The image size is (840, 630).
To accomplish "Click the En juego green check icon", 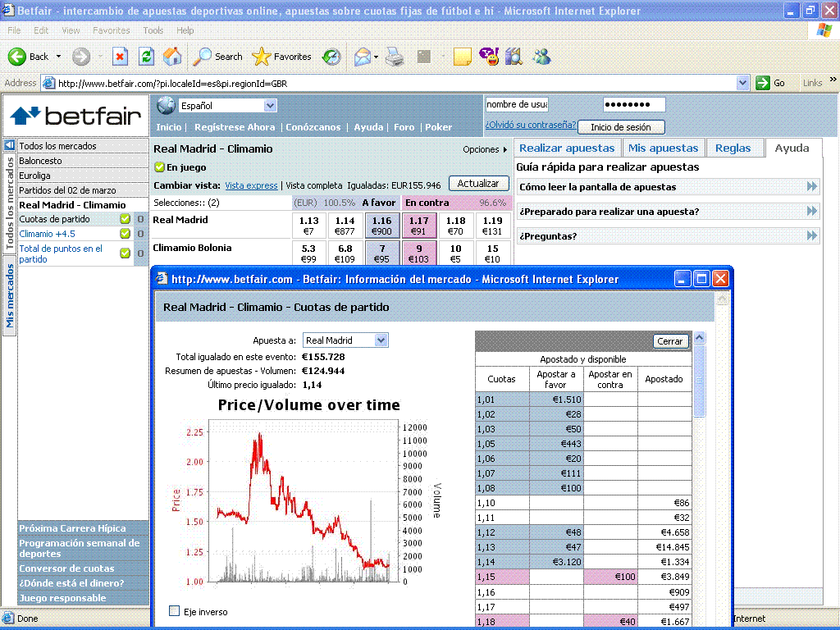I will pos(159,167).
